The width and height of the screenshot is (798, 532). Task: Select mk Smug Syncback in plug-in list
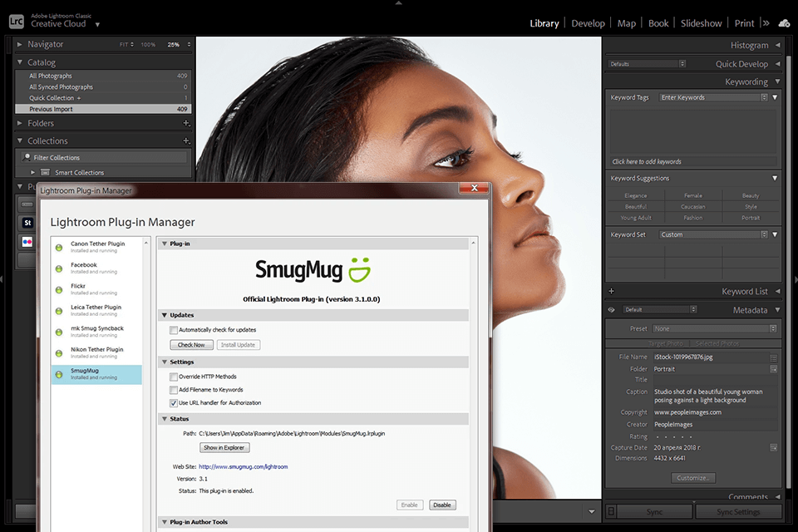coord(96,332)
